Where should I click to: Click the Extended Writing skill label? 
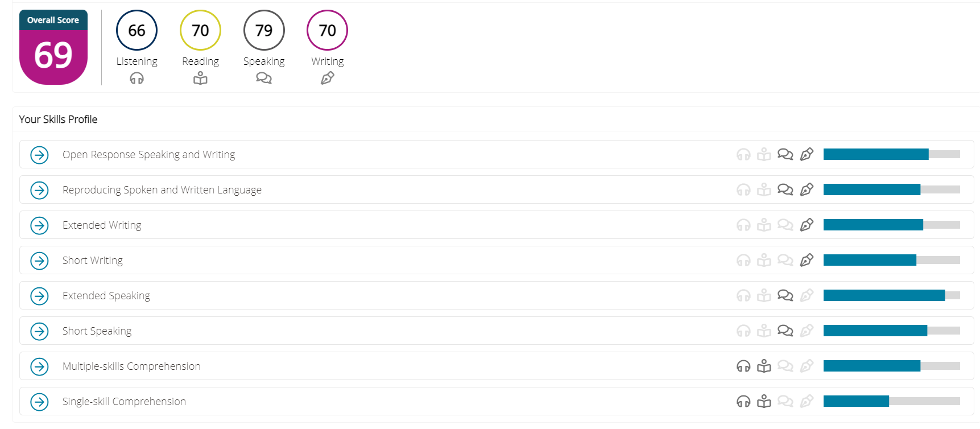[x=102, y=225]
